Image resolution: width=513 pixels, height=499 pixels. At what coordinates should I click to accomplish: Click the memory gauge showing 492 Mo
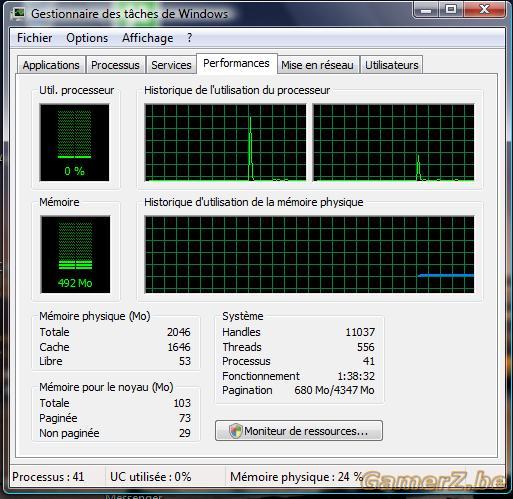pos(75,254)
